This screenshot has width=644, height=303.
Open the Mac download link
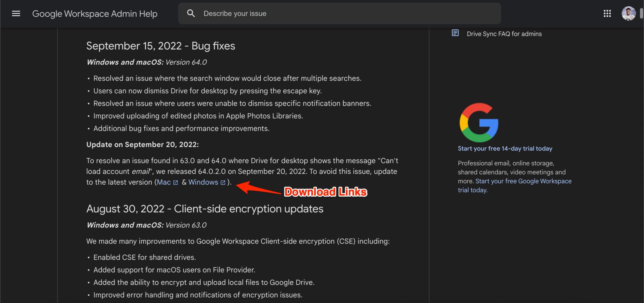coord(164,182)
